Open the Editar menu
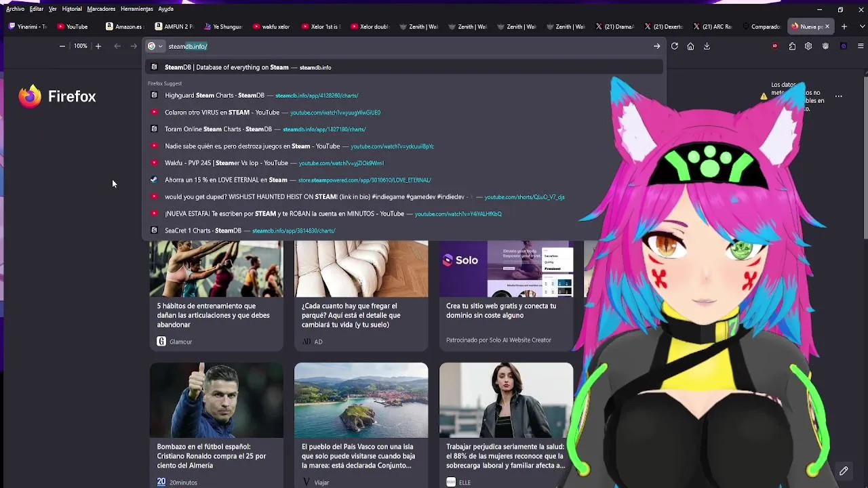Viewport: 868px width, 488px height. (x=37, y=9)
